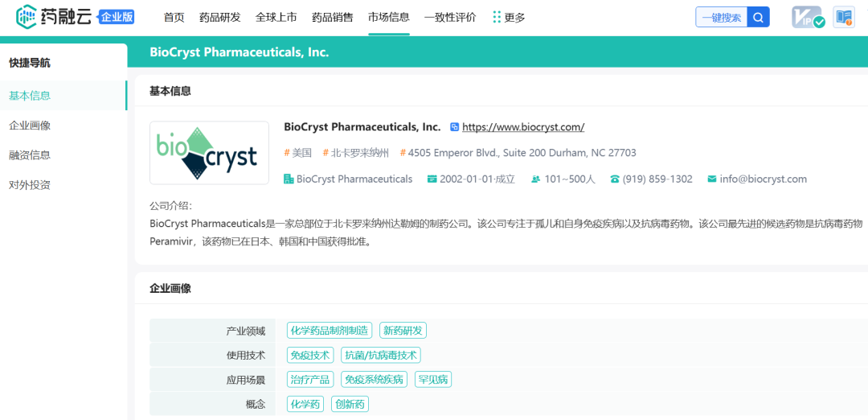The height and width of the screenshot is (420, 868).
Task: Open the biocryst.com website link
Action: click(x=523, y=127)
